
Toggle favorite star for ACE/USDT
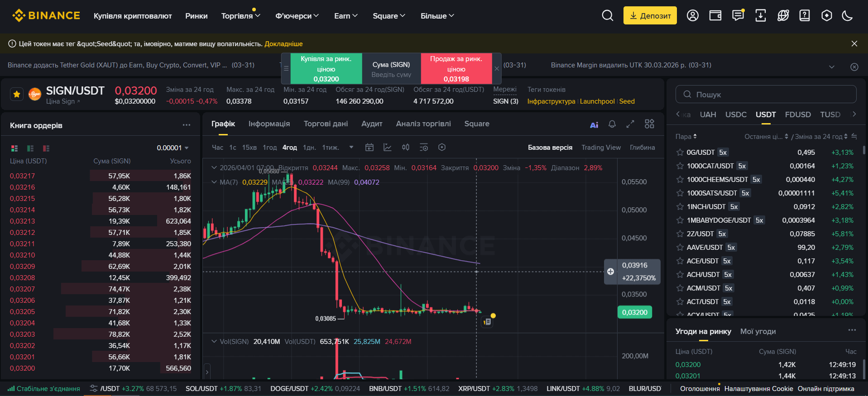tap(680, 261)
